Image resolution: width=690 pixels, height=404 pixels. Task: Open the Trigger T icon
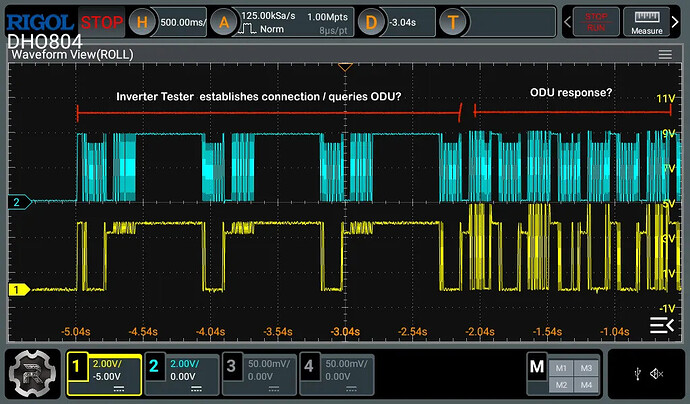(453, 22)
